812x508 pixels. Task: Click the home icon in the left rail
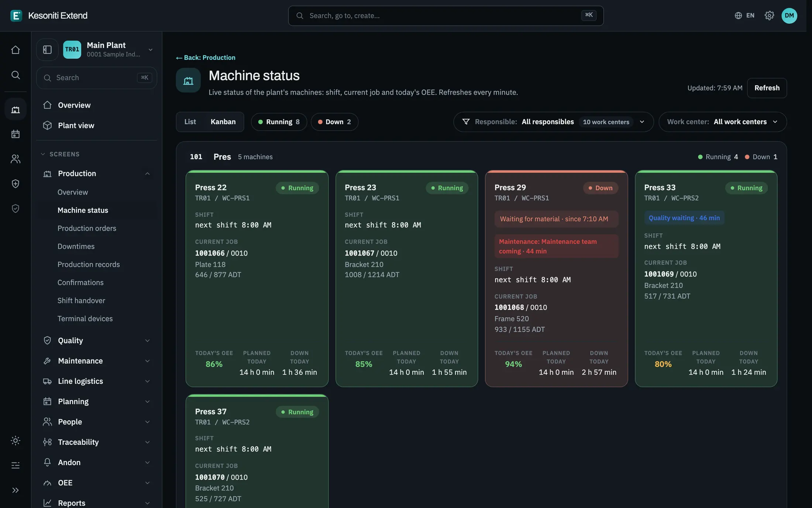(x=15, y=50)
